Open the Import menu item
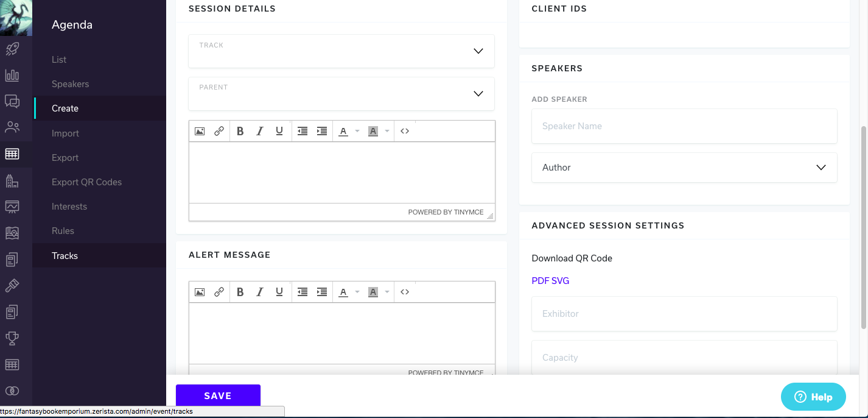 (x=66, y=133)
